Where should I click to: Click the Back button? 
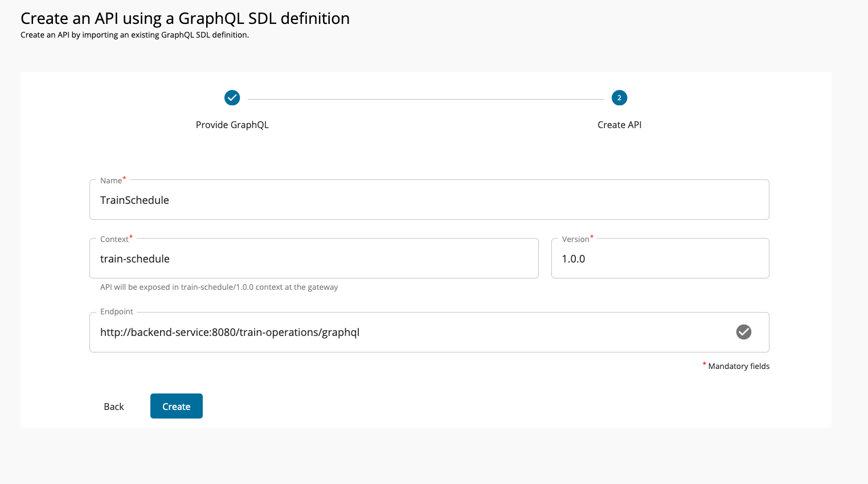coord(113,406)
